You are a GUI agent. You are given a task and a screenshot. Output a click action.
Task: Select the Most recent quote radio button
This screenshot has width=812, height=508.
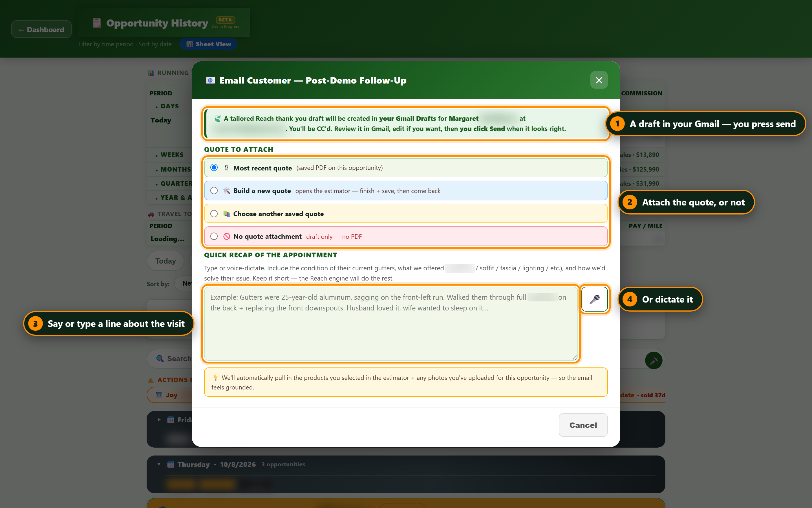pos(214,167)
